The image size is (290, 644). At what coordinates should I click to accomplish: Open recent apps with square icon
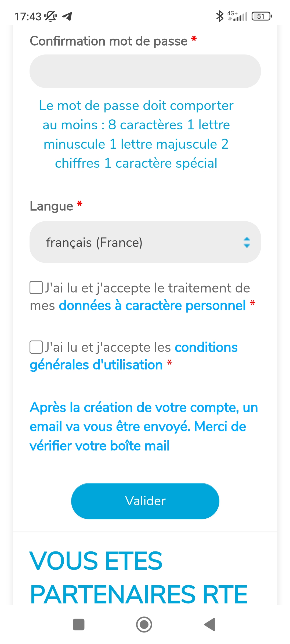[79, 624]
